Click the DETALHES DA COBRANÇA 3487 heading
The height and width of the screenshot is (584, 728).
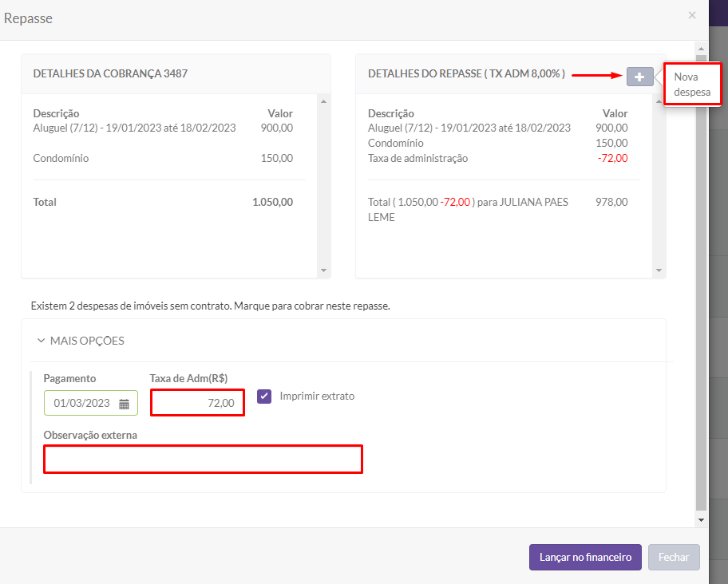pyautogui.click(x=110, y=73)
